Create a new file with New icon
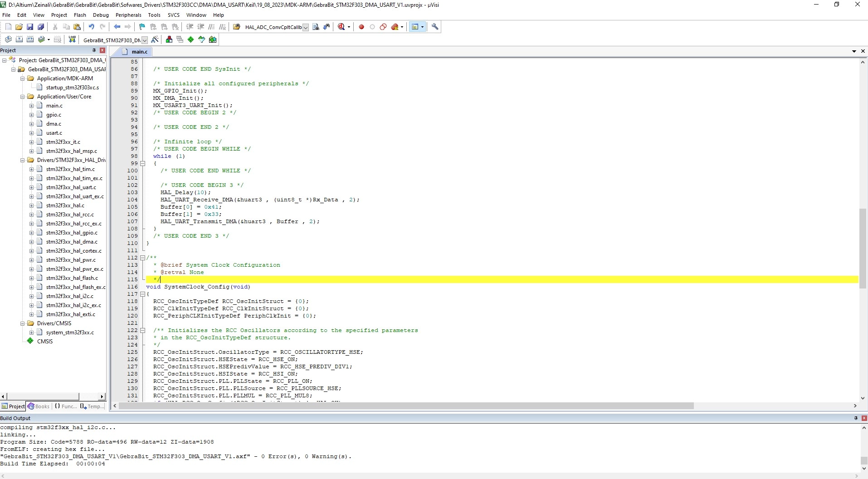The image size is (868, 479). click(8, 27)
